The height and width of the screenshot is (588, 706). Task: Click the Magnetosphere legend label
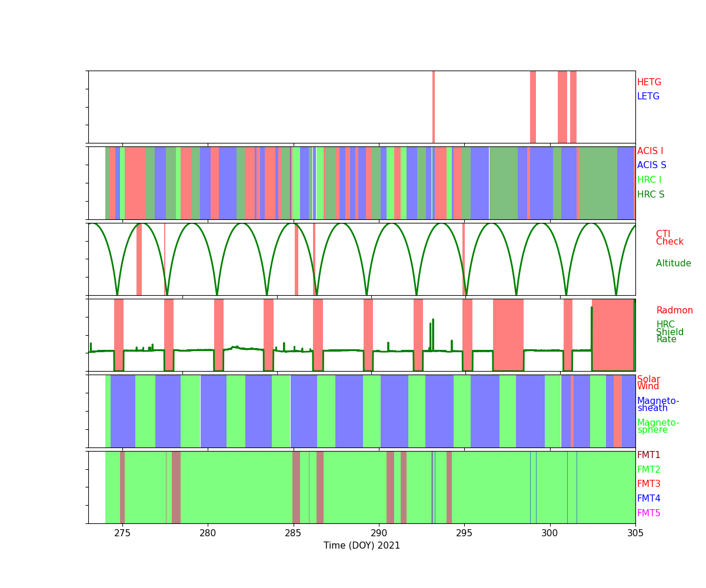click(658, 426)
